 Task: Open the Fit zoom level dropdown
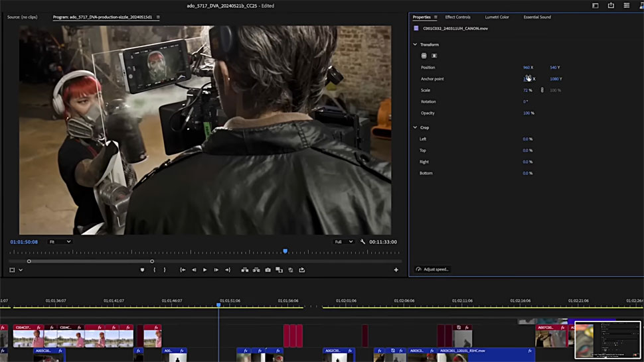coord(60,242)
